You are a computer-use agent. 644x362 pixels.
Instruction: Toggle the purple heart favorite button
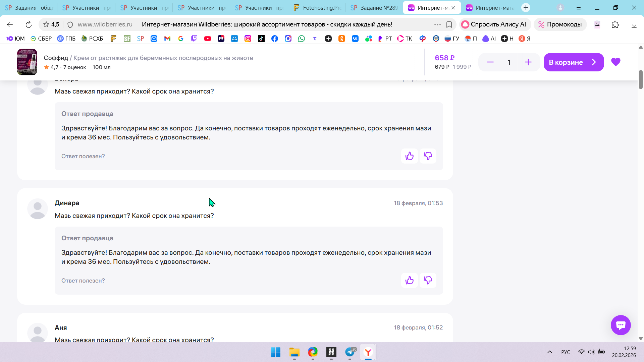(615, 62)
